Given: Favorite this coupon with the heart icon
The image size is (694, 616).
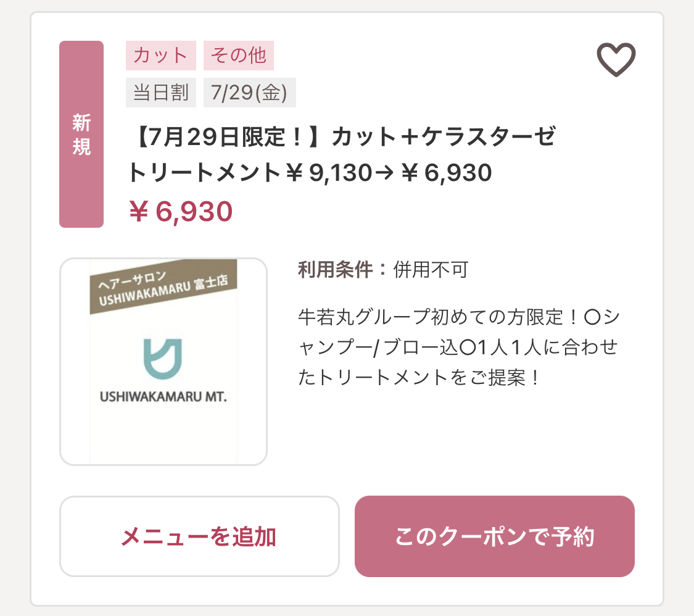Looking at the screenshot, I should tap(616, 59).
